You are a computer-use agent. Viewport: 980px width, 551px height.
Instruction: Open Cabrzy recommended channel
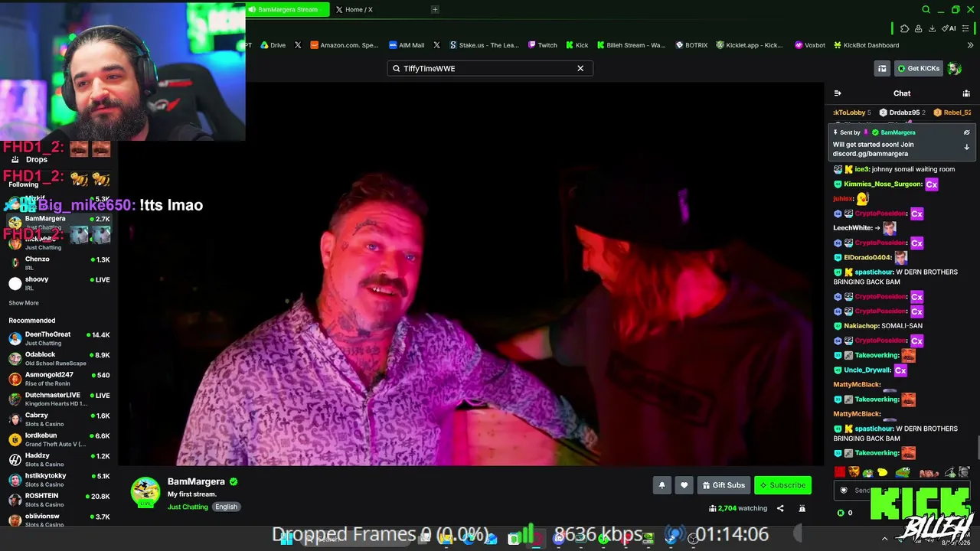click(x=59, y=419)
